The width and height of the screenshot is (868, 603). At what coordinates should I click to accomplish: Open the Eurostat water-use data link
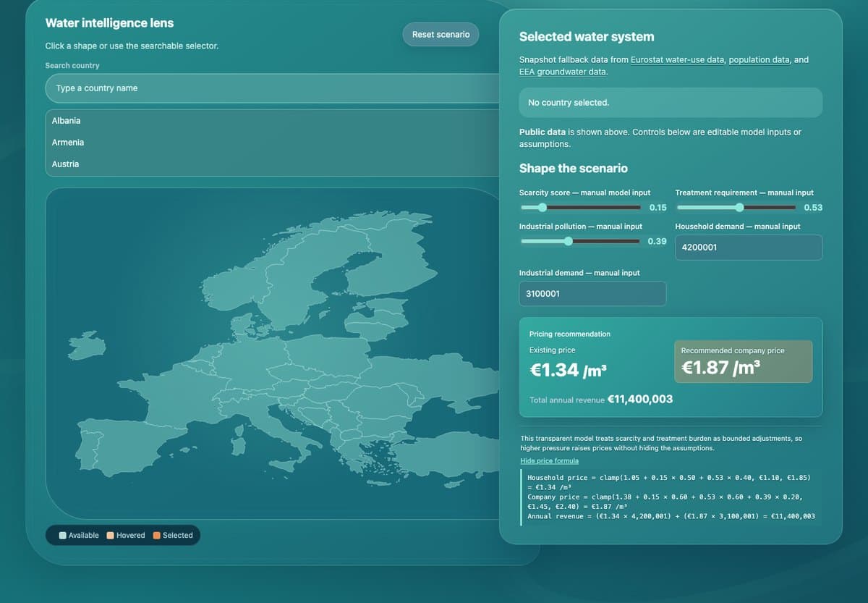coord(677,59)
